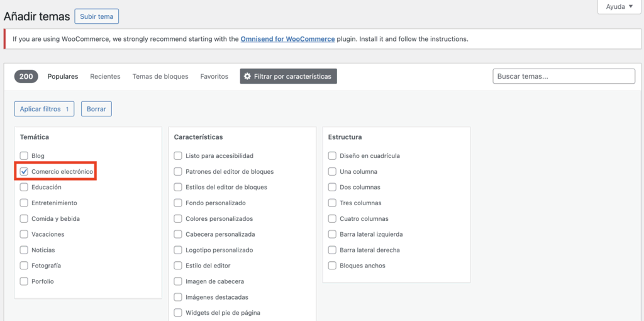The image size is (644, 321).
Task: Switch to the Recientes tab
Action: click(x=105, y=77)
